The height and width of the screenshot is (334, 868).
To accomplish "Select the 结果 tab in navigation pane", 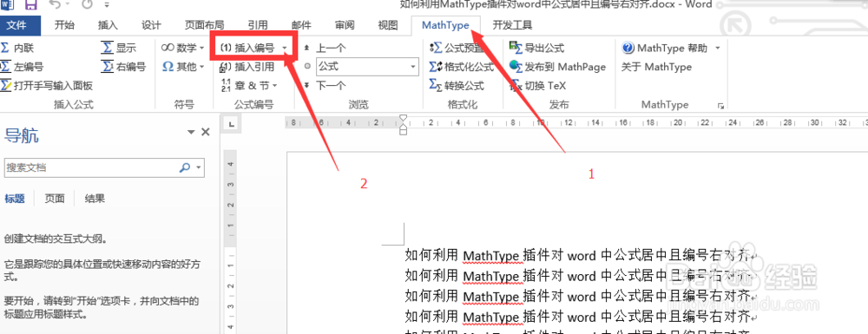I will point(95,199).
